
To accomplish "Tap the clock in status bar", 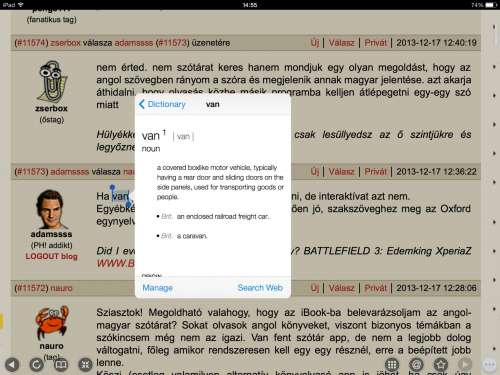I will pyautogui.click(x=250, y=5).
